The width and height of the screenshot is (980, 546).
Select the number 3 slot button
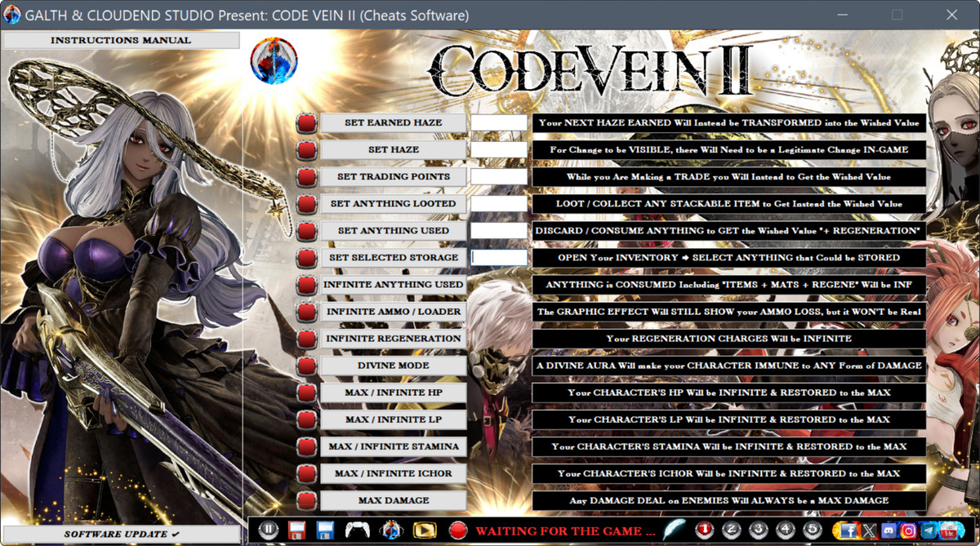[x=759, y=530]
